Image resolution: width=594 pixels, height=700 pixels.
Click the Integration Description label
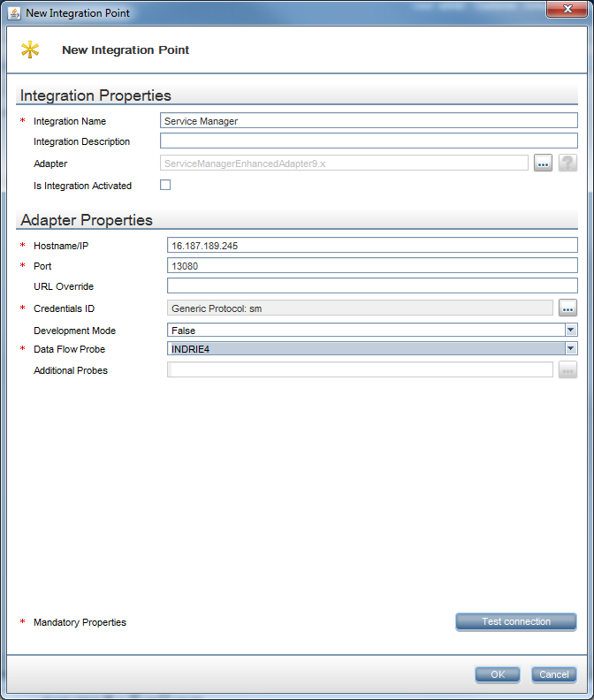(x=81, y=141)
